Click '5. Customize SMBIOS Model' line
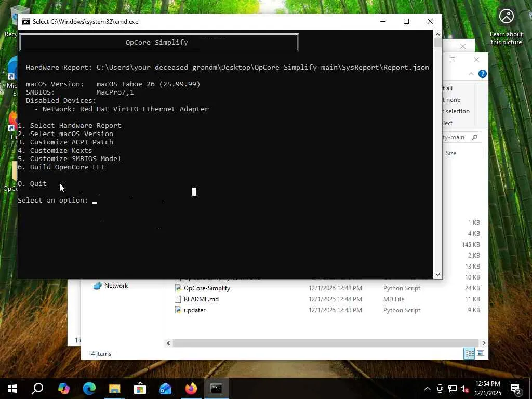The height and width of the screenshot is (399, 532). point(70,159)
